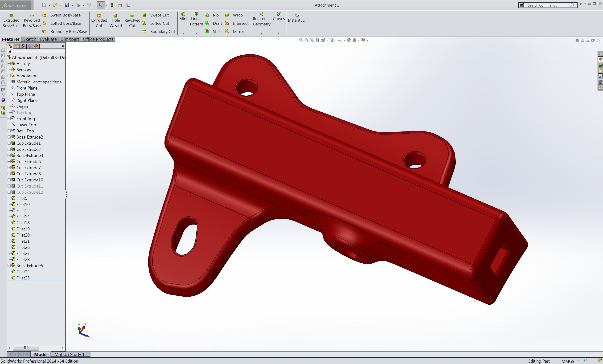The width and height of the screenshot is (603, 364).
Task: Click the Save icon in toolbar
Action: [x=66, y=5]
